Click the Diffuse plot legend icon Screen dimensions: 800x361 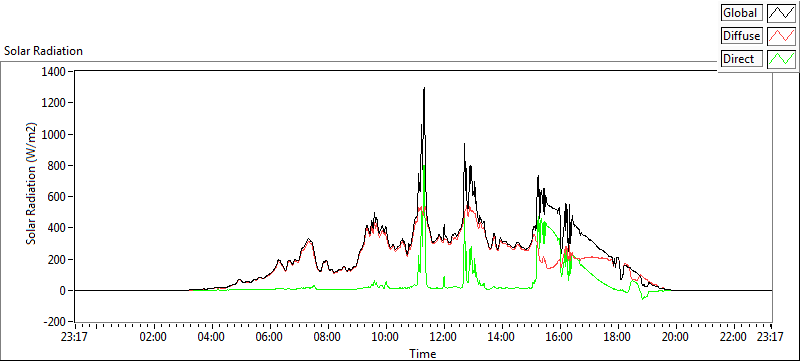[x=781, y=36]
